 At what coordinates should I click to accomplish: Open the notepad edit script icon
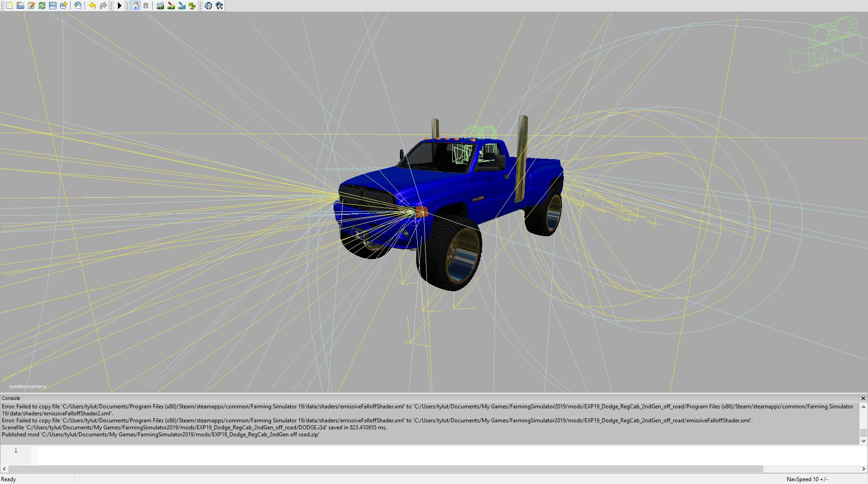click(31, 6)
